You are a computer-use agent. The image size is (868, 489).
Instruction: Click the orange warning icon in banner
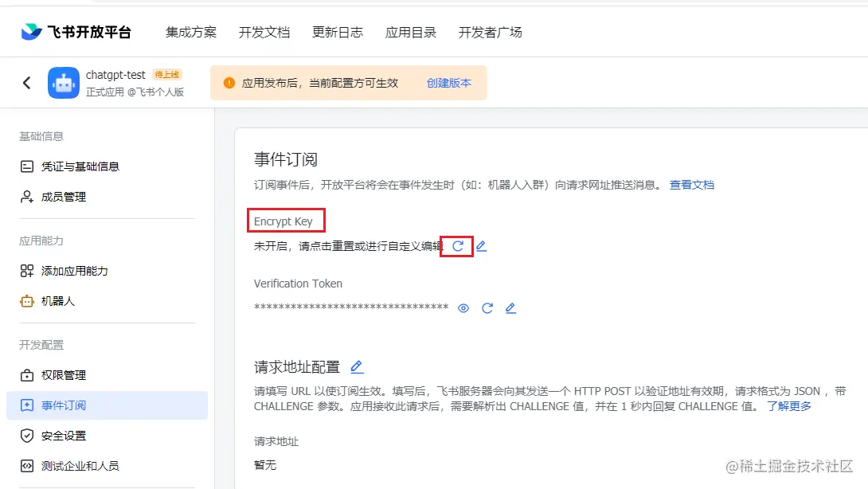pyautogui.click(x=229, y=83)
